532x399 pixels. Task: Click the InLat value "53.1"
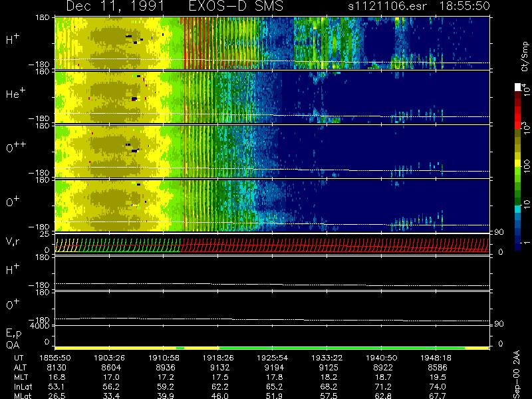tap(57, 386)
